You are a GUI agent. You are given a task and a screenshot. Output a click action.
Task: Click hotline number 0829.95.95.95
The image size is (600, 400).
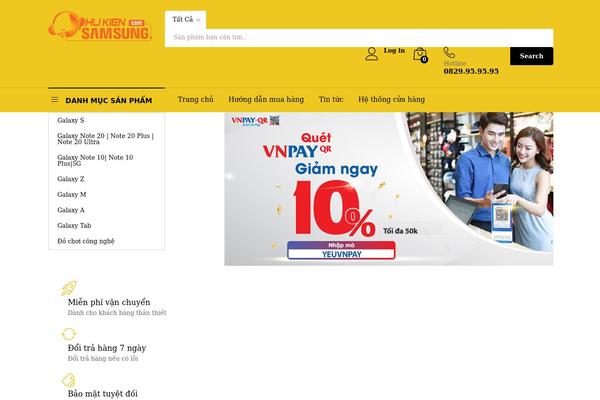click(x=471, y=71)
